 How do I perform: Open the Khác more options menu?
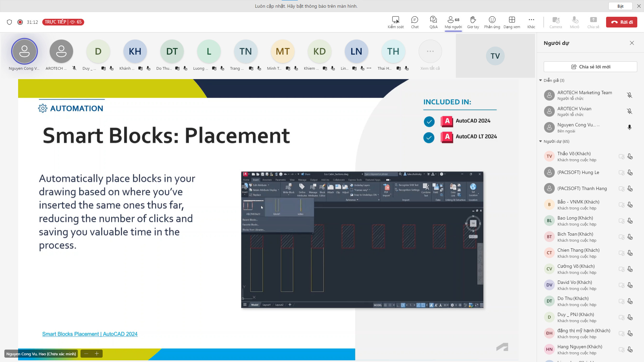531,22
